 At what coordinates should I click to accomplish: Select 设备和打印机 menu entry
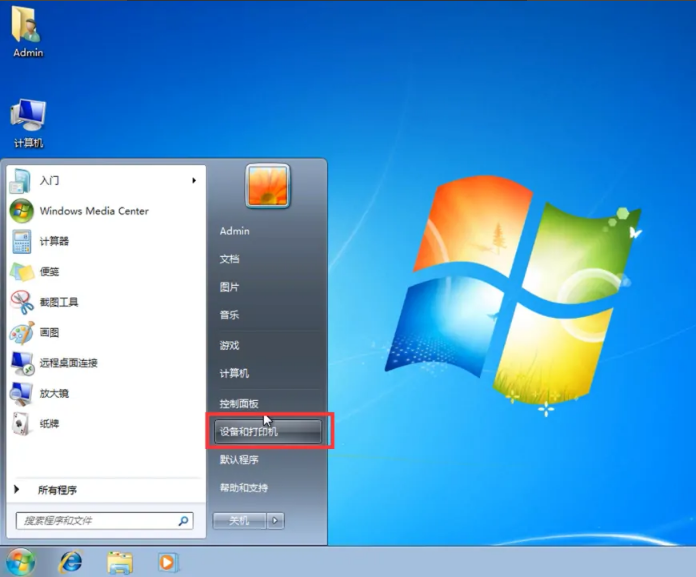pos(268,431)
